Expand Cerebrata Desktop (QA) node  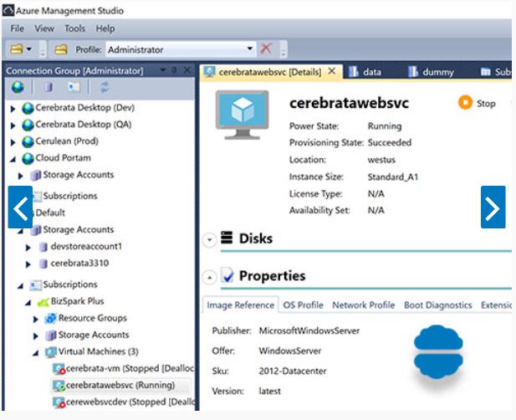13,125
